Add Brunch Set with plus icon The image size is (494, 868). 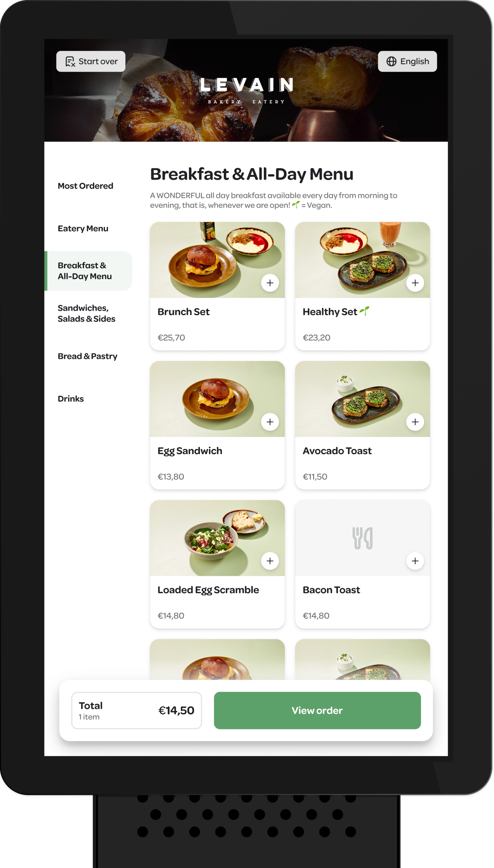click(x=270, y=283)
